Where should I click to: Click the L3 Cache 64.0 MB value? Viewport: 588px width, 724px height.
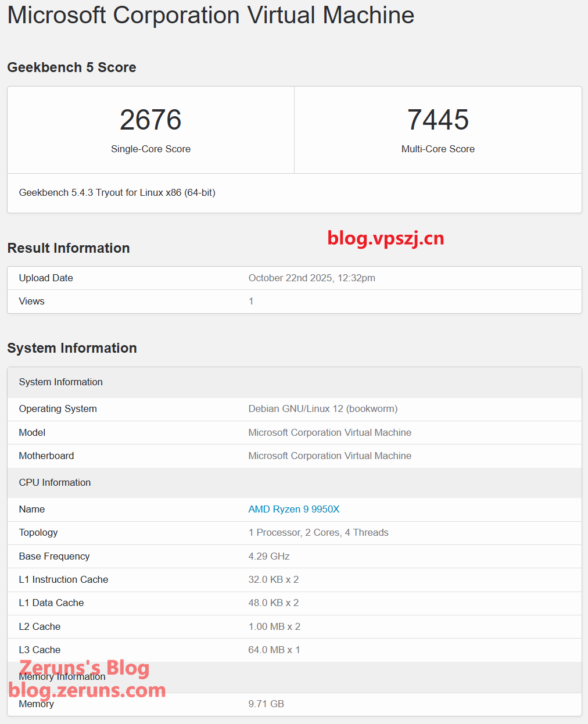click(274, 650)
